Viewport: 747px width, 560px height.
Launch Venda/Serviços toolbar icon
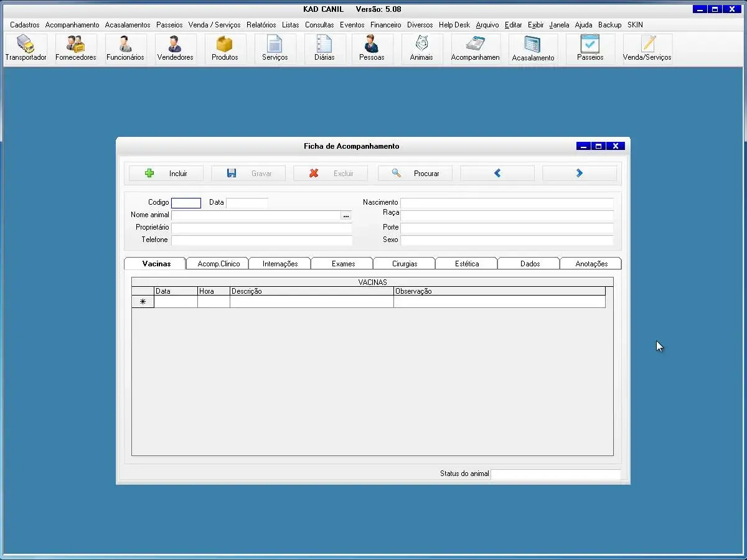[647, 49]
